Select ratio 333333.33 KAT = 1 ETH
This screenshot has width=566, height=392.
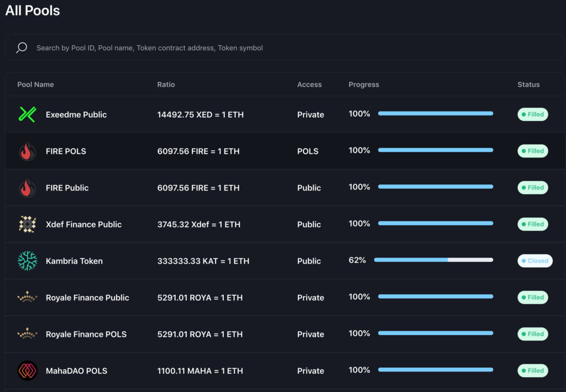coord(203,261)
